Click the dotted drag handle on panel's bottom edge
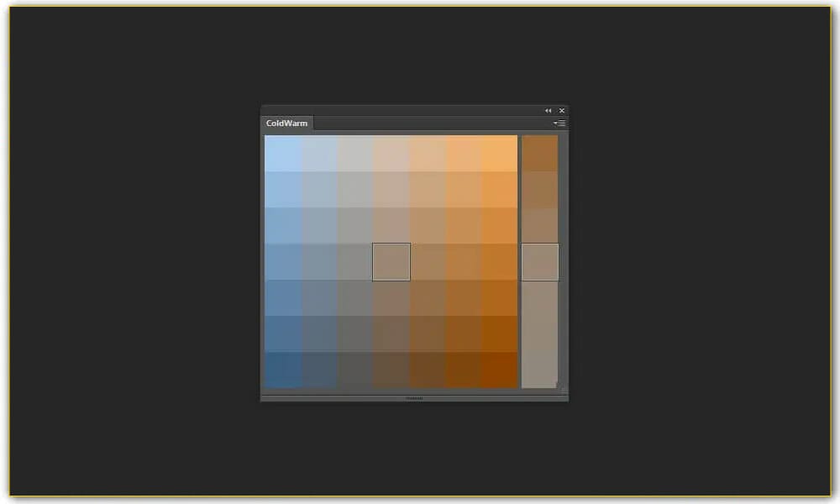Viewport: 840px width, 504px height. pyautogui.click(x=415, y=398)
